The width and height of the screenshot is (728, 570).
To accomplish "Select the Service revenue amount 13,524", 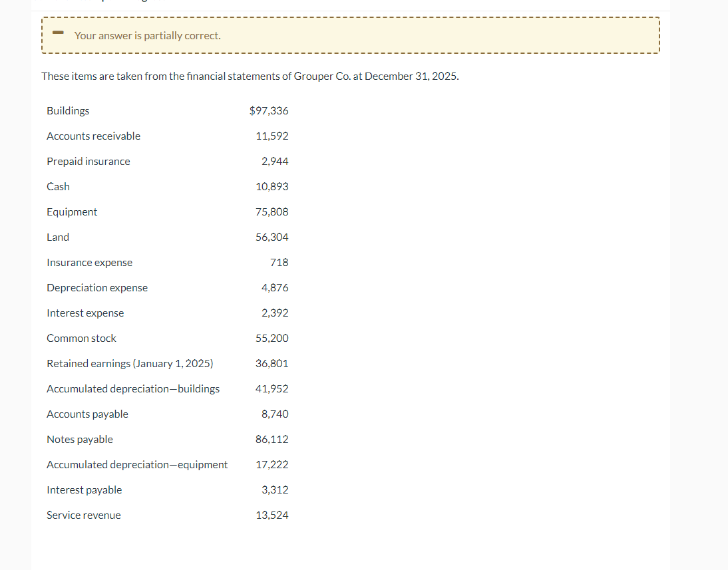I will click(x=272, y=515).
